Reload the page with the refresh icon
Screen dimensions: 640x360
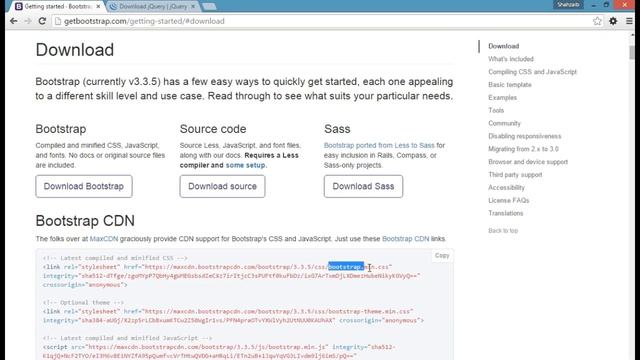coord(42,21)
